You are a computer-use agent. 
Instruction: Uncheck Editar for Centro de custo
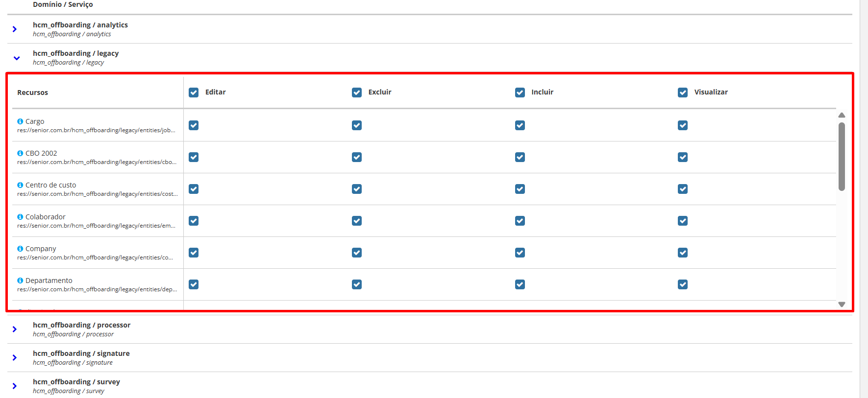[x=194, y=189]
